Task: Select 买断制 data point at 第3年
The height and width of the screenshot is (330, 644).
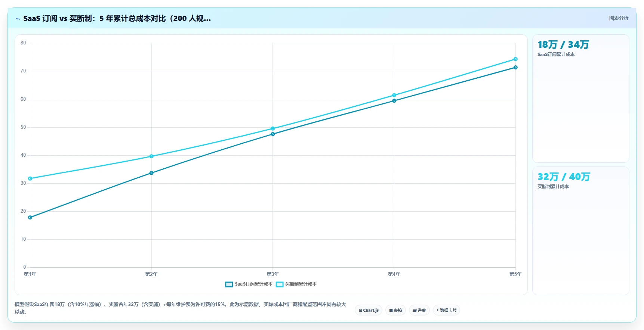Action: (273, 128)
